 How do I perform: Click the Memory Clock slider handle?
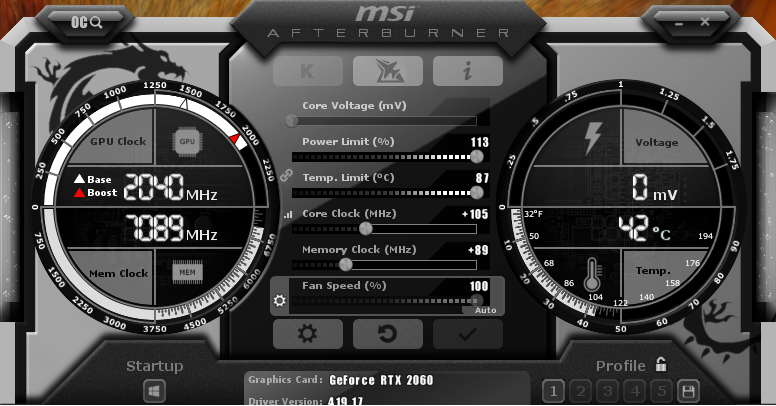[x=345, y=265]
